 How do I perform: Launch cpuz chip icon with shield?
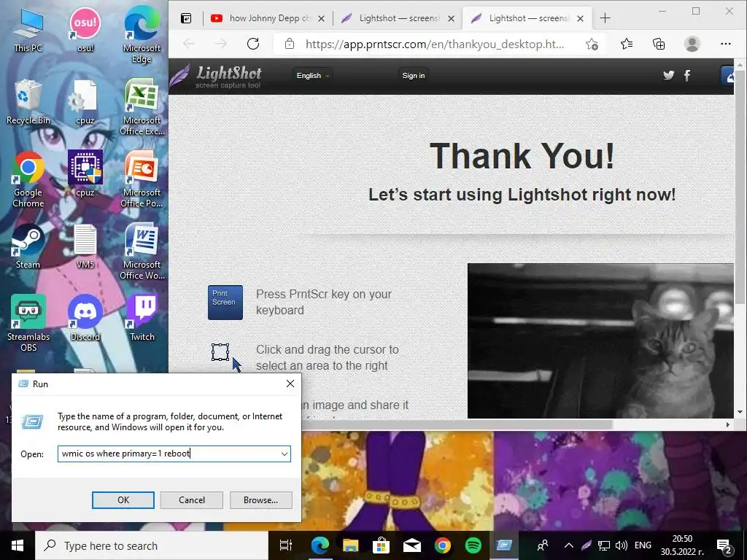85,174
